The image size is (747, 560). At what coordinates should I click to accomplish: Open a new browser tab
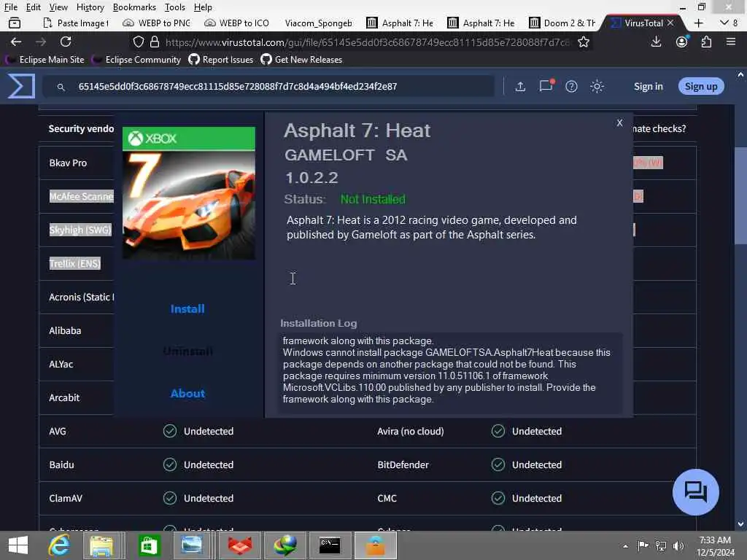click(x=698, y=23)
